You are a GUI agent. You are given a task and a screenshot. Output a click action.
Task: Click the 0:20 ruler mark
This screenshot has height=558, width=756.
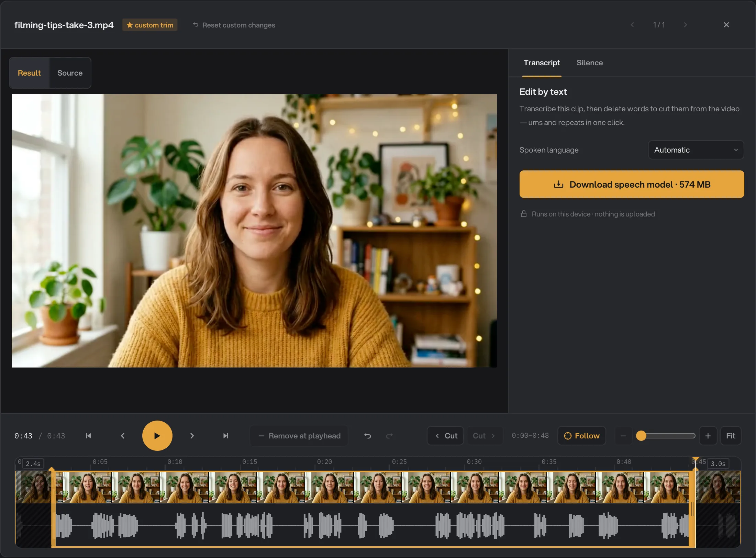tap(324, 462)
